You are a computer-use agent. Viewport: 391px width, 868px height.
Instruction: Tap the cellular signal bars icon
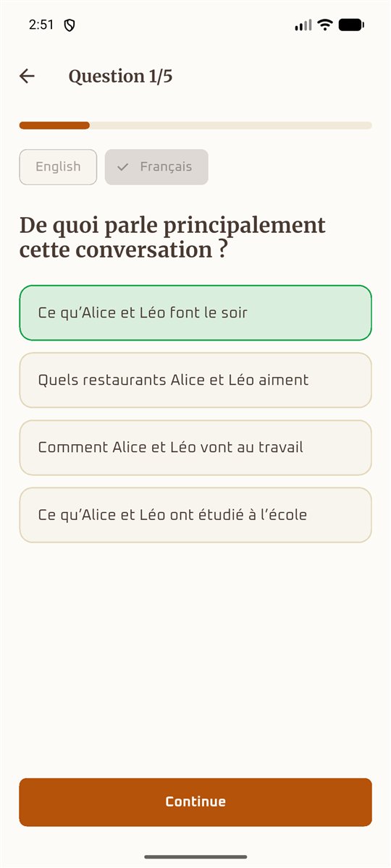(303, 25)
